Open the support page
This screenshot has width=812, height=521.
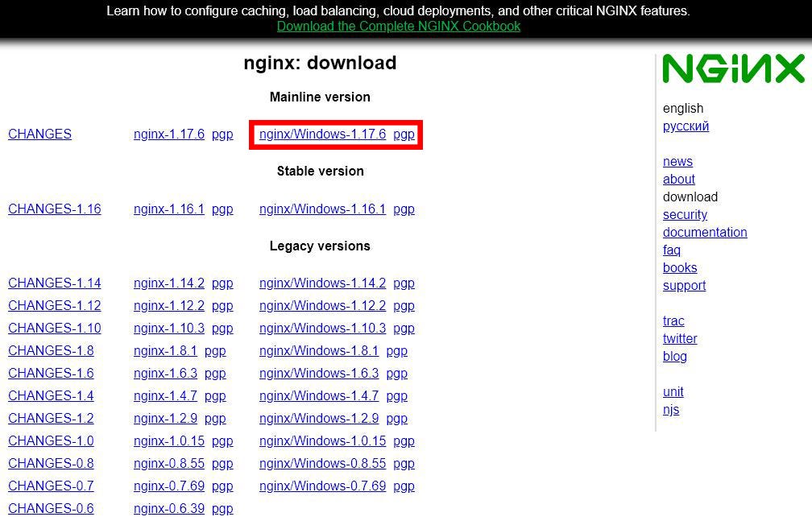pyautogui.click(x=684, y=286)
